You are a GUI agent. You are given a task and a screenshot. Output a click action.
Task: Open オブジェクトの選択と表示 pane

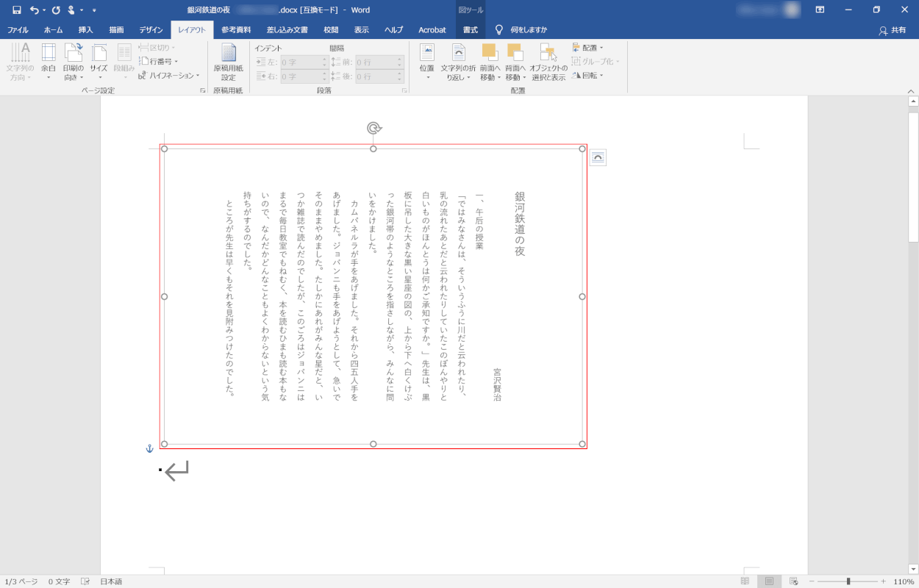[x=548, y=62]
